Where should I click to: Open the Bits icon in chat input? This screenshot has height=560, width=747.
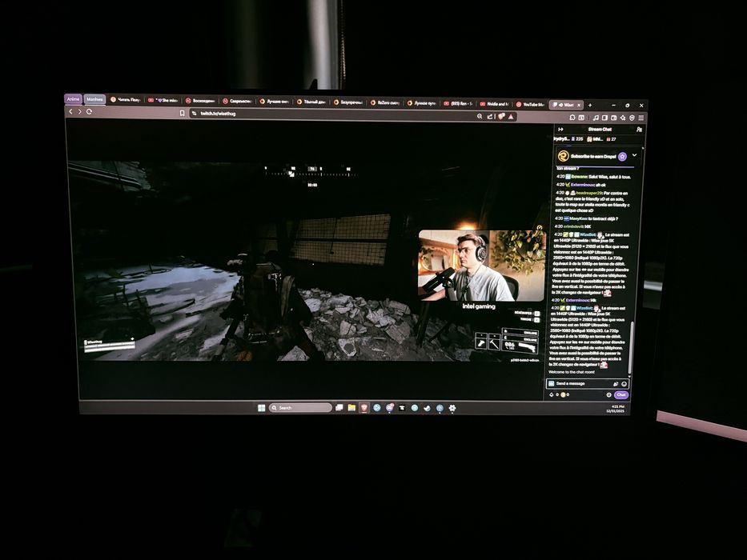(x=615, y=384)
